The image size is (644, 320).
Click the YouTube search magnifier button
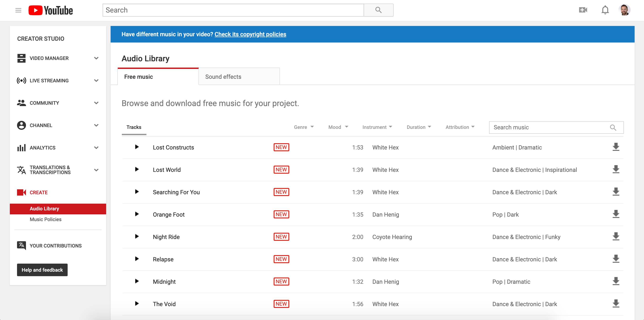(x=378, y=10)
